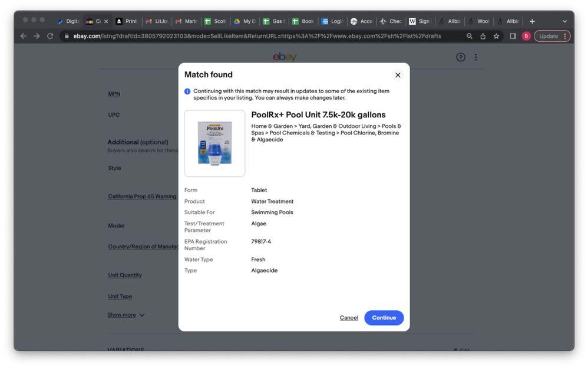This screenshot has height=368, width=588.
Task: Click the info icon beside continuing notice
Action: tap(187, 91)
